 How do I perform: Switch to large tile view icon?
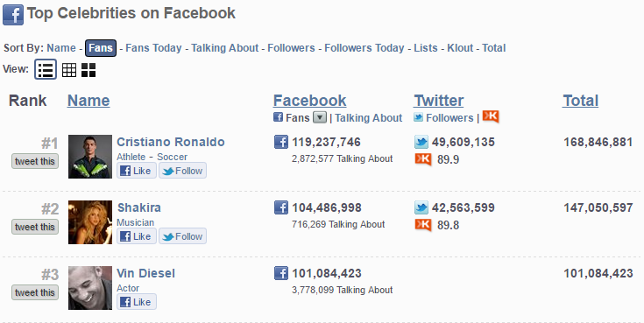[x=88, y=70]
